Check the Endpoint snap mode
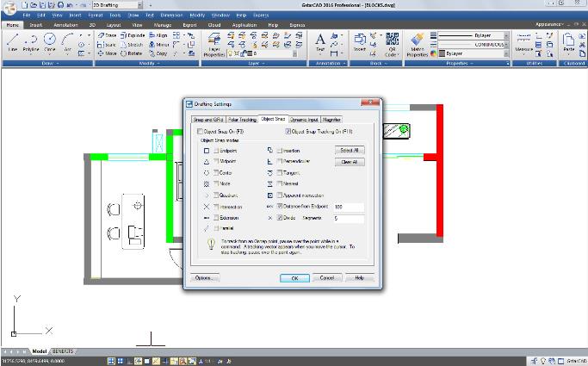 216,151
